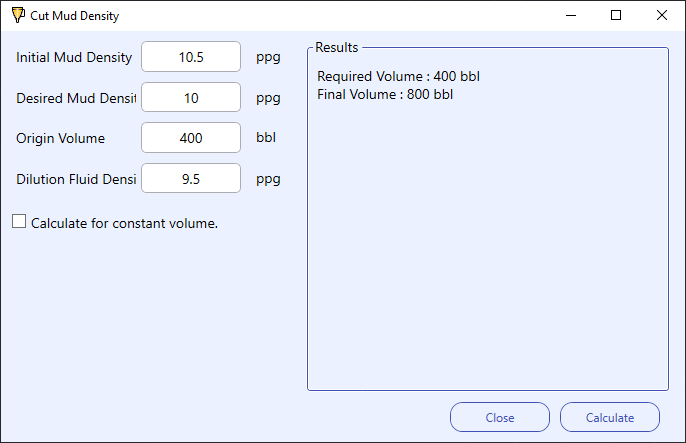Select the Origin Volume input field

[x=191, y=138]
